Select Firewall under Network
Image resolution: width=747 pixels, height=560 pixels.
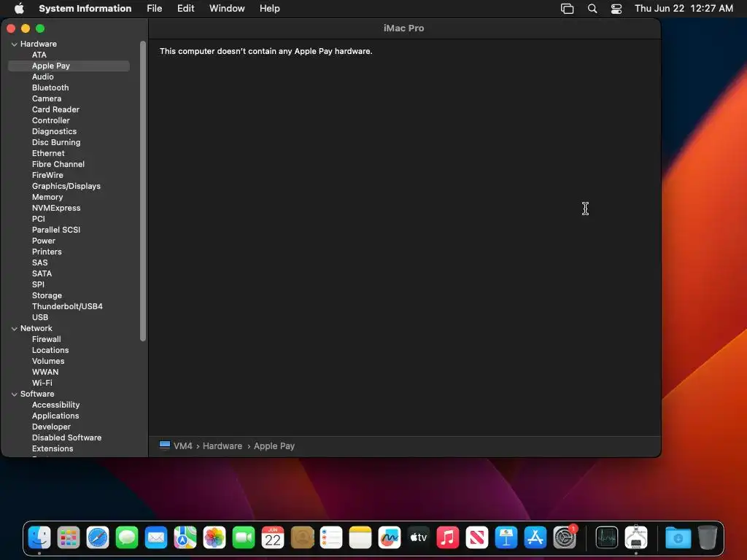[x=46, y=340]
